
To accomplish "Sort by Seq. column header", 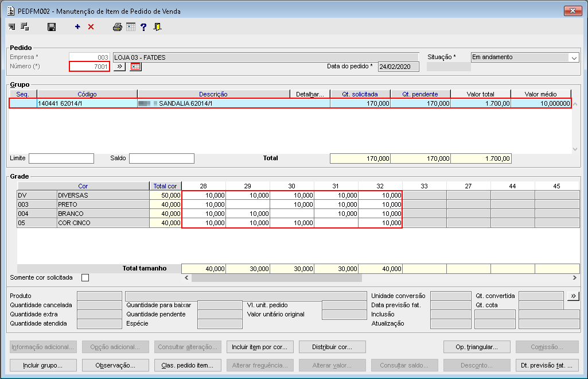I will pos(22,94).
